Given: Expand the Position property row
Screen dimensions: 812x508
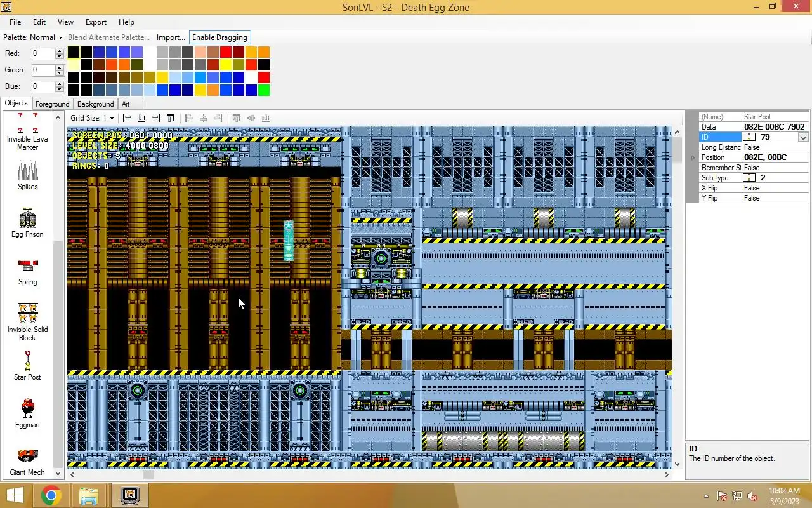Looking at the screenshot, I should (x=693, y=157).
